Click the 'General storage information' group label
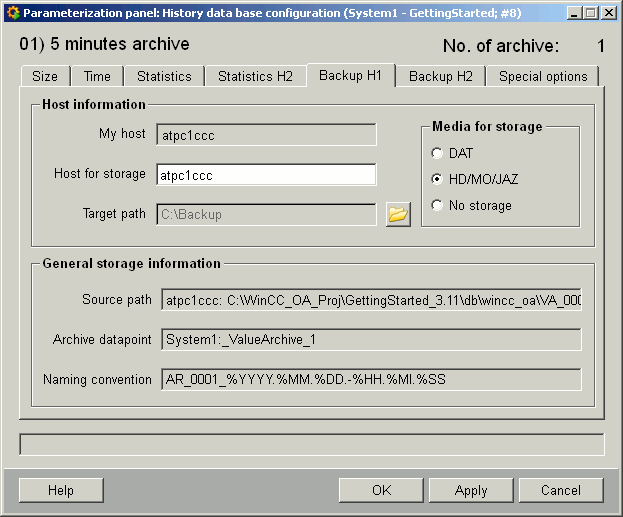The width and height of the screenshot is (623, 517). tap(132, 263)
